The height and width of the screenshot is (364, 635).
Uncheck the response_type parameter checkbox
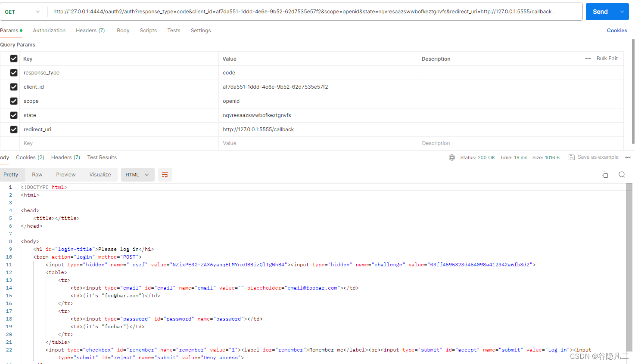coord(14,73)
